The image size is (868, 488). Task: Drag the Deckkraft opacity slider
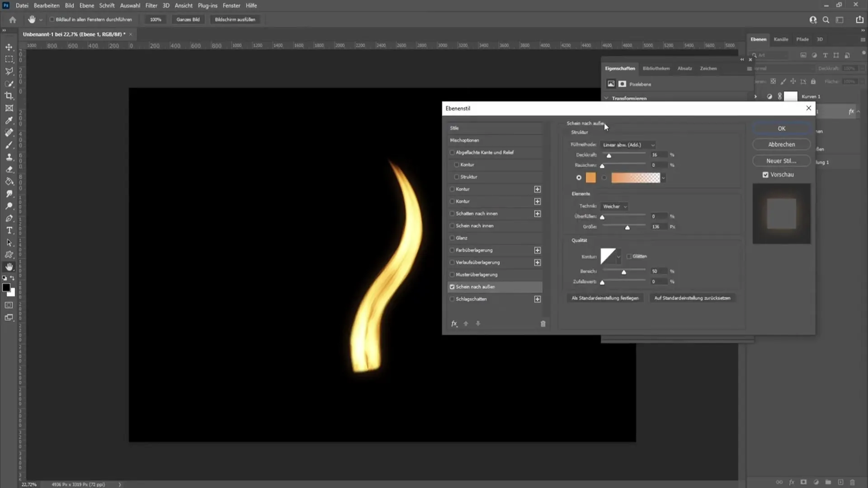coord(608,156)
